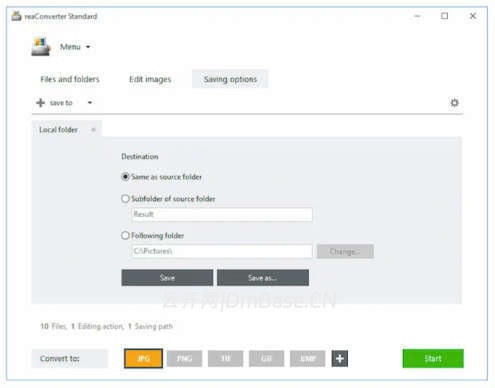Switch to Edit images tab
This screenshot has width=495, height=388.
(150, 79)
